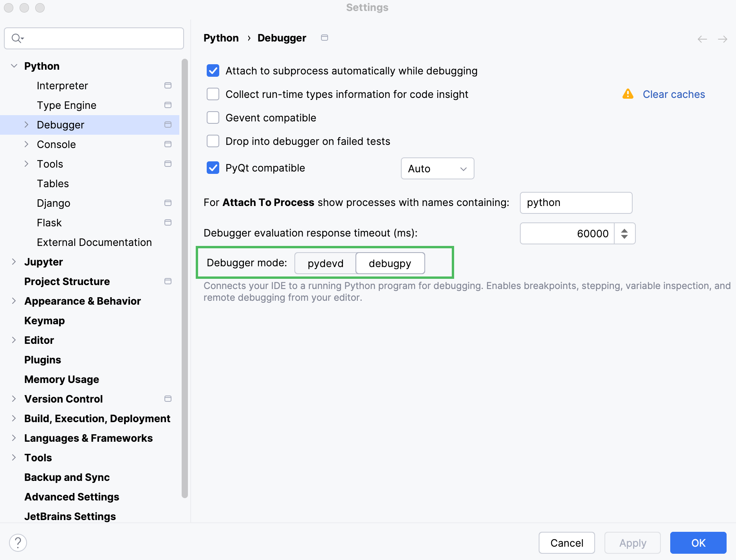Click the warning icon beside Clear caches
The height and width of the screenshot is (560, 736).
[627, 94]
